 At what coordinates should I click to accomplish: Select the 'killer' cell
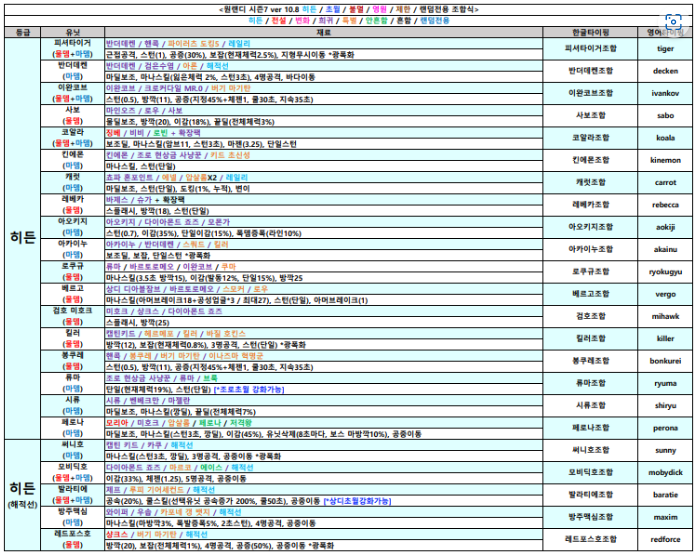coord(665,339)
